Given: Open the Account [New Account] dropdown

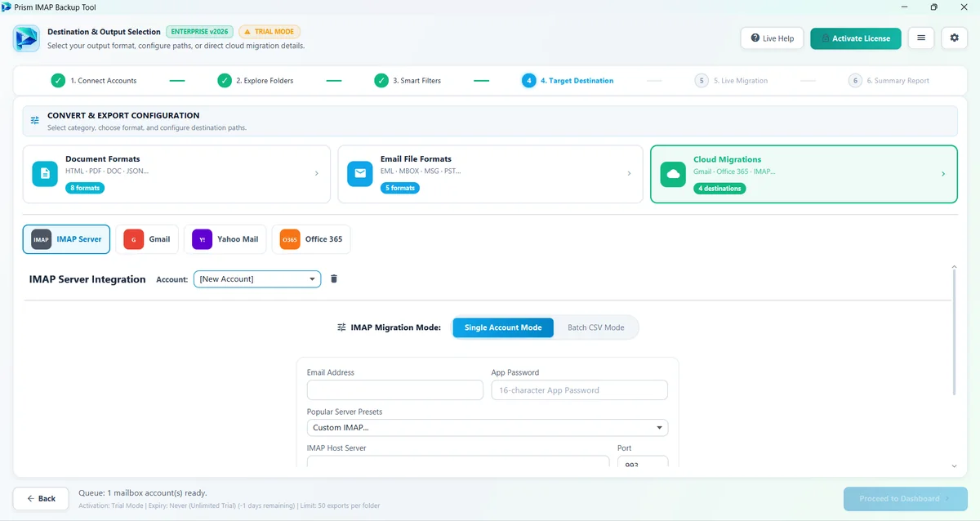Looking at the screenshot, I should (x=257, y=278).
